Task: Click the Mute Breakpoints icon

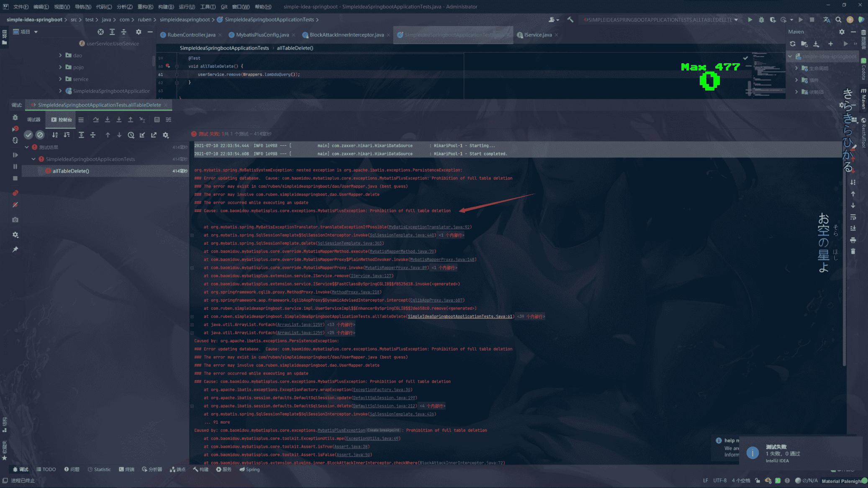Action: [15, 205]
